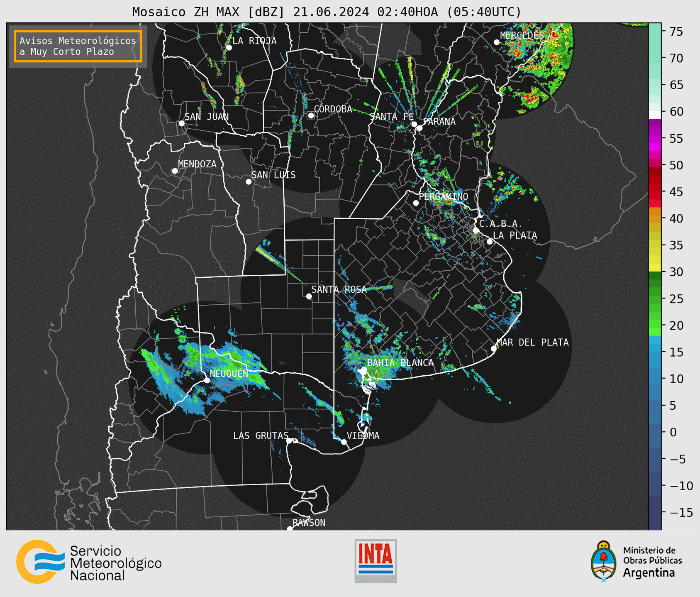This screenshot has width=700, height=597.
Task: Click the green 25 dBZ color band
Action: (x=655, y=299)
